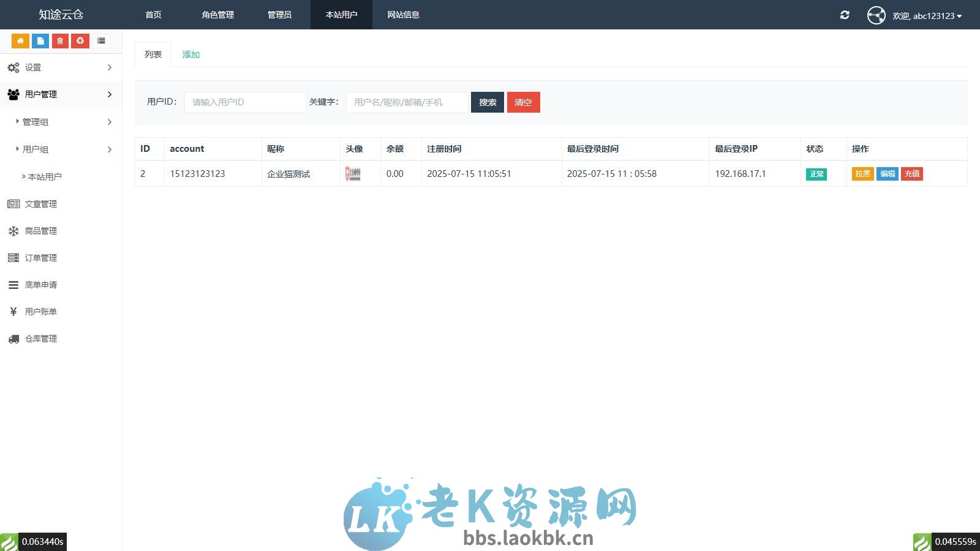980x551 pixels.
Task: Click the 用户ID input field
Action: pos(245,102)
